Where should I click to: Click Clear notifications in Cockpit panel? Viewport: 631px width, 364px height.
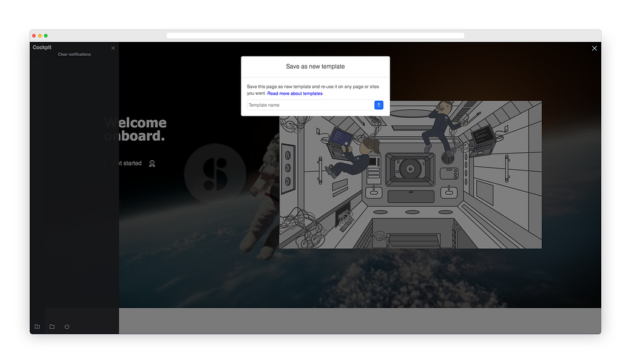click(75, 55)
